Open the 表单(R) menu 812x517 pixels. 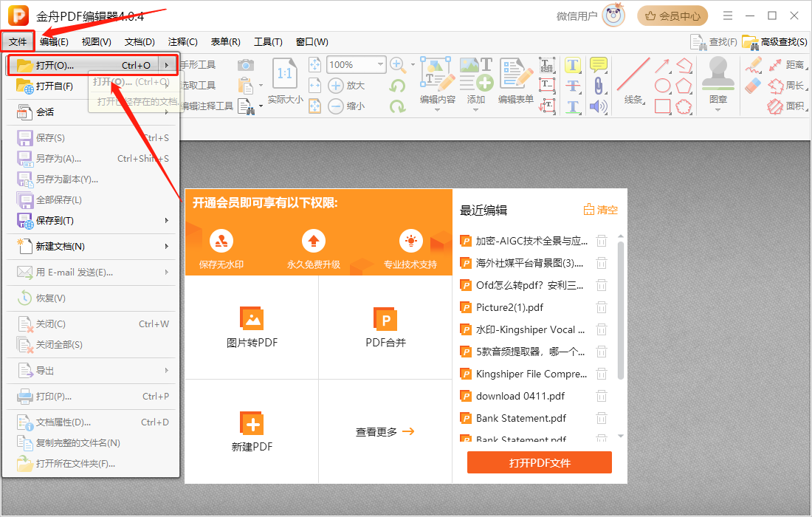coord(225,42)
